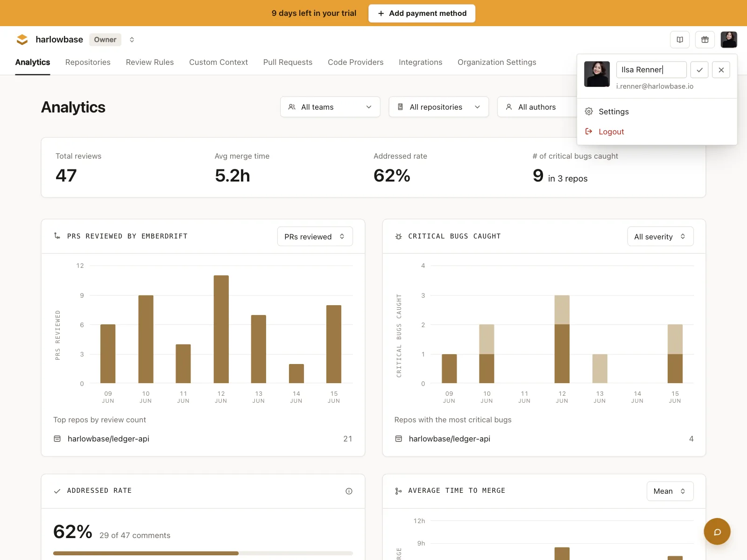Open the documentation book icon
This screenshot has height=560, width=747.
tap(680, 40)
